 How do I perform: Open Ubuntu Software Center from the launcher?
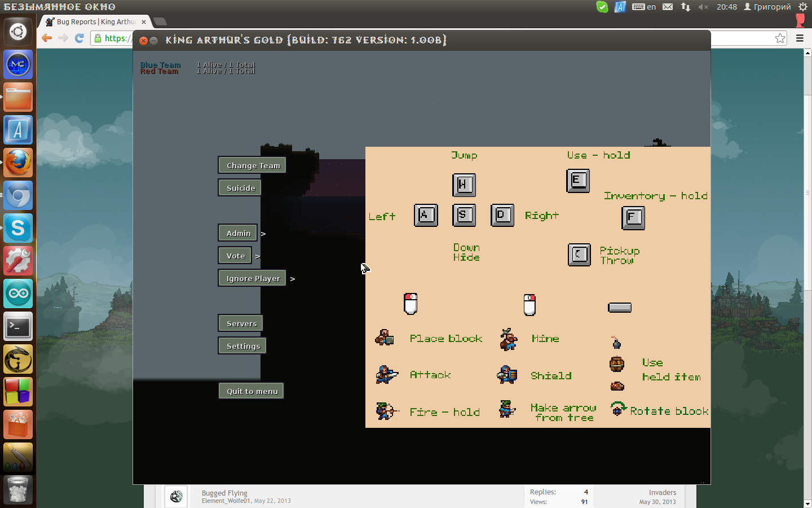[18, 424]
